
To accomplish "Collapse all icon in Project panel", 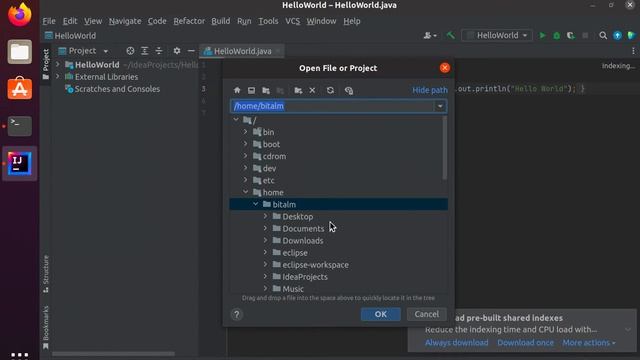I will 159,51.
